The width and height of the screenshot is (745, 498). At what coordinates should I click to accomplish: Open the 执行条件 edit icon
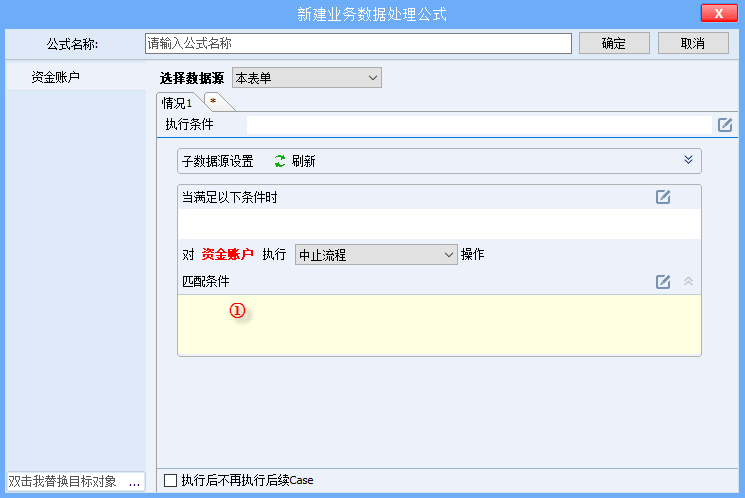725,125
